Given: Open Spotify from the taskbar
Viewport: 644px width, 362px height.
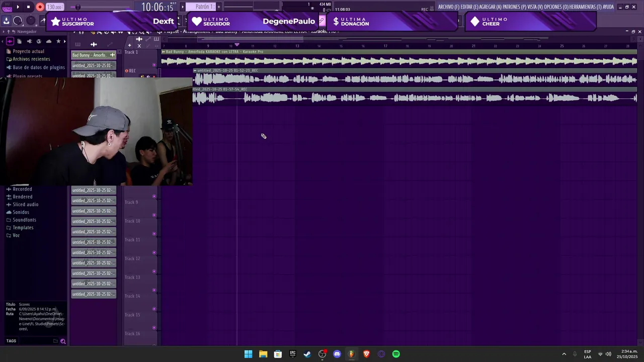Looking at the screenshot, I should click(396, 354).
